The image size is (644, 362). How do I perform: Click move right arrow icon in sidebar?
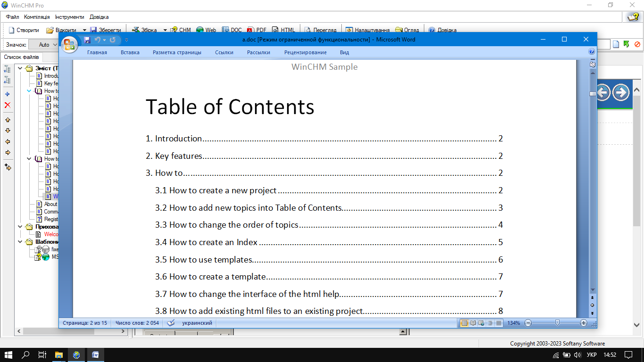point(8,152)
